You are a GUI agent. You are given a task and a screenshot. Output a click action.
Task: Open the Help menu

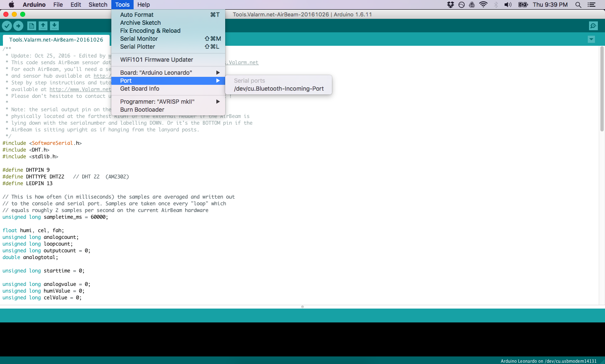144,5
